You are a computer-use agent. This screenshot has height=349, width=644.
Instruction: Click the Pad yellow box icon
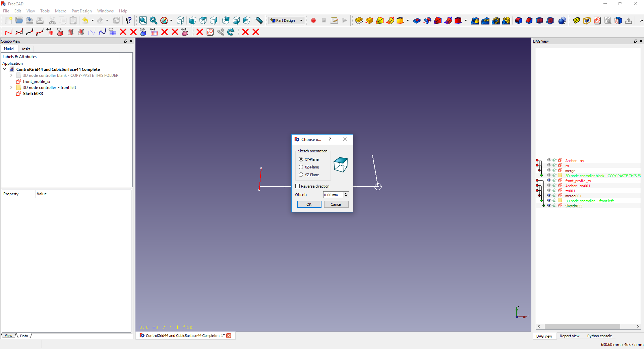point(359,20)
